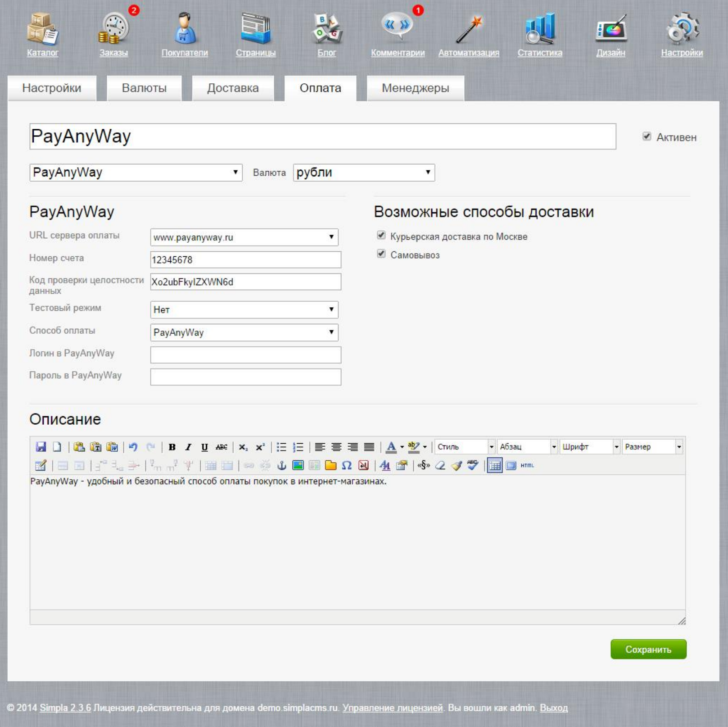Apply Underline formatting
The width and height of the screenshot is (728, 727).
click(204, 447)
